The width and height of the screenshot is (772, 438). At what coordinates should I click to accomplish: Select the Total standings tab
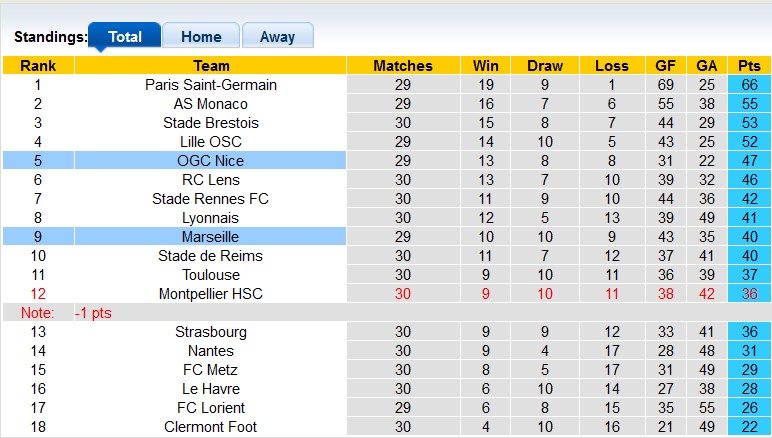(125, 37)
